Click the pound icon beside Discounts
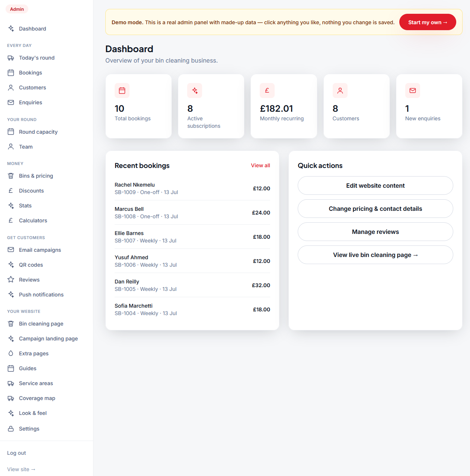 point(11,191)
